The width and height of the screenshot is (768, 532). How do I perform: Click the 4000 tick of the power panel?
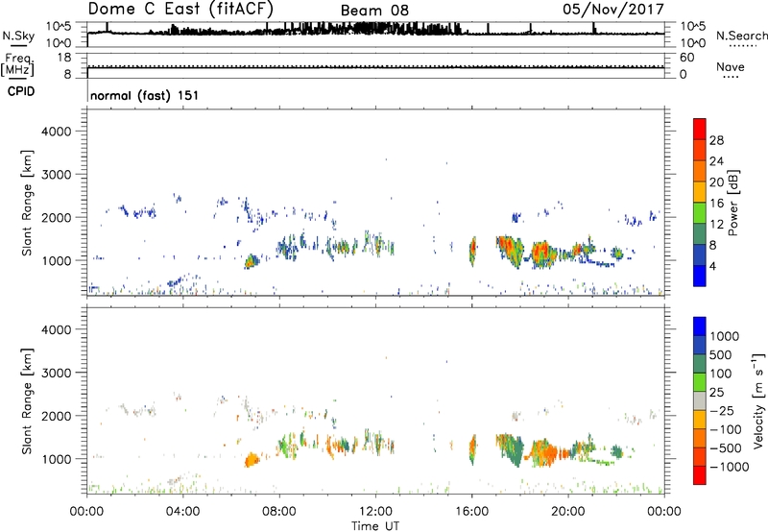(56, 132)
